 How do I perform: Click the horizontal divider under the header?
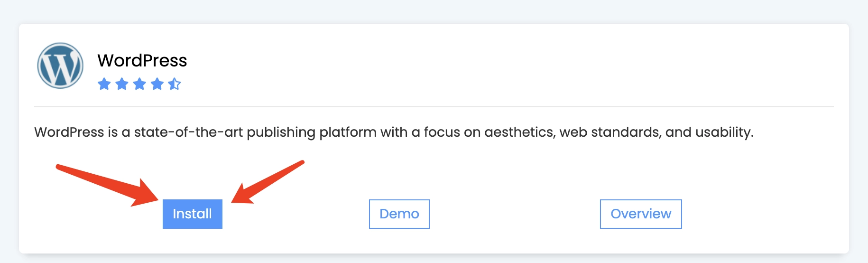point(434,107)
